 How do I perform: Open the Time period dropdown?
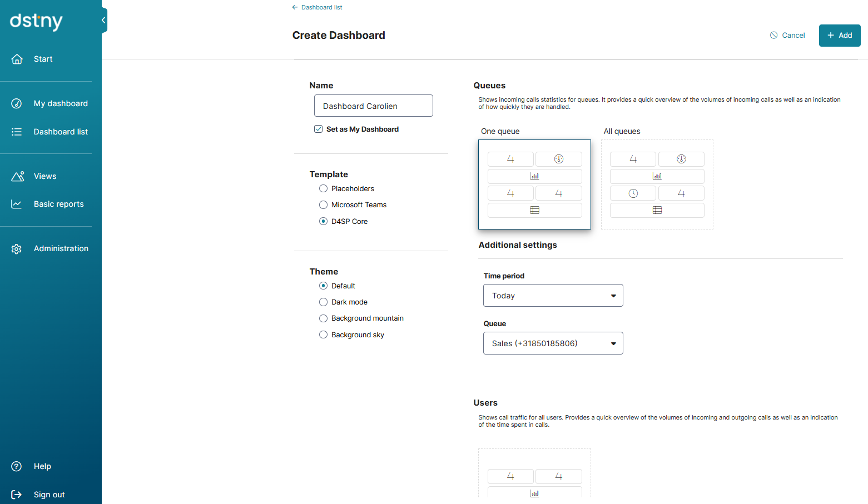click(553, 296)
